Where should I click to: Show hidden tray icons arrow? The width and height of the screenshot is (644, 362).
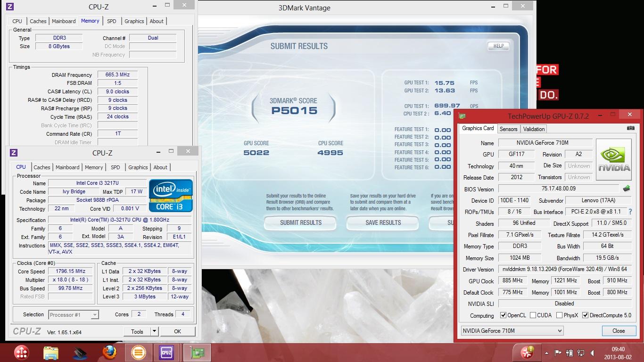point(547,353)
